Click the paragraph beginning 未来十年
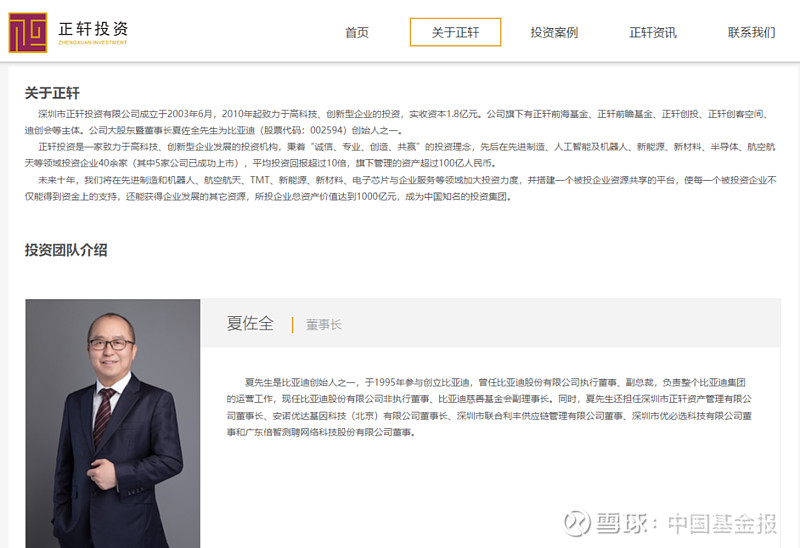 point(401,188)
